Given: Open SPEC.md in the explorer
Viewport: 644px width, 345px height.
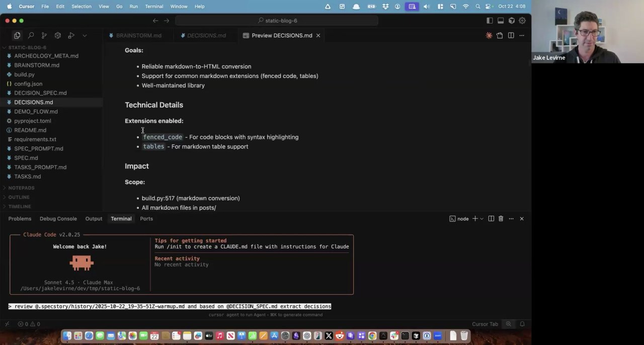Looking at the screenshot, I should coord(26,158).
